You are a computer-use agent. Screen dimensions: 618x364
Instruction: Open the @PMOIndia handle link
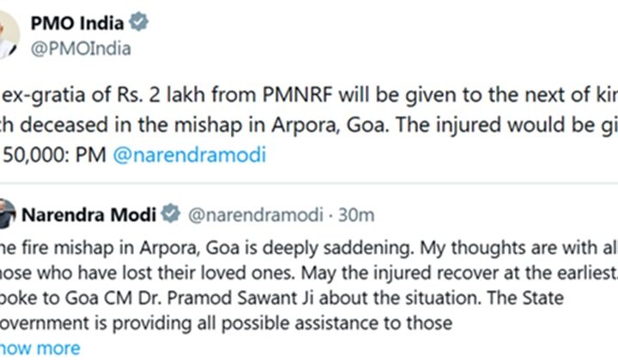(81, 48)
